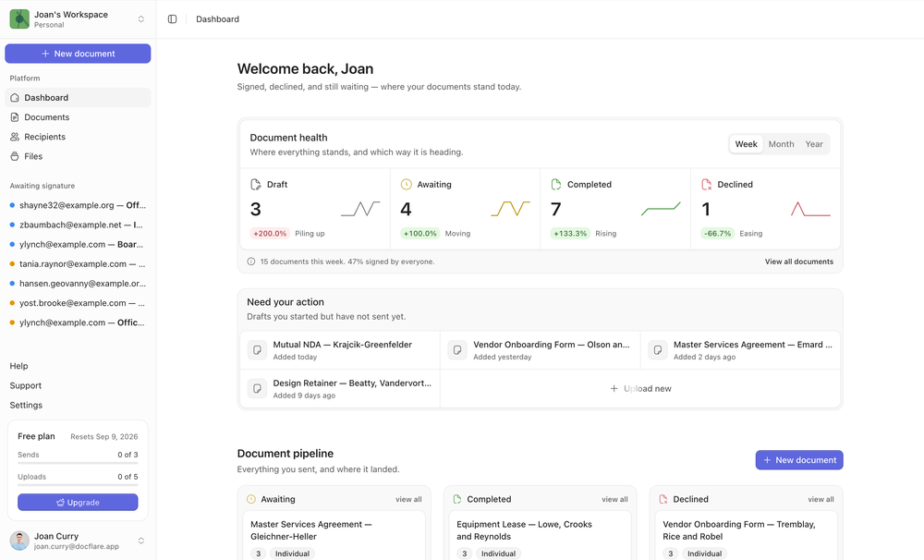This screenshot has height=560, width=924.
Task: Open ylynch@example.com Board awaiting item
Action: 78,245
